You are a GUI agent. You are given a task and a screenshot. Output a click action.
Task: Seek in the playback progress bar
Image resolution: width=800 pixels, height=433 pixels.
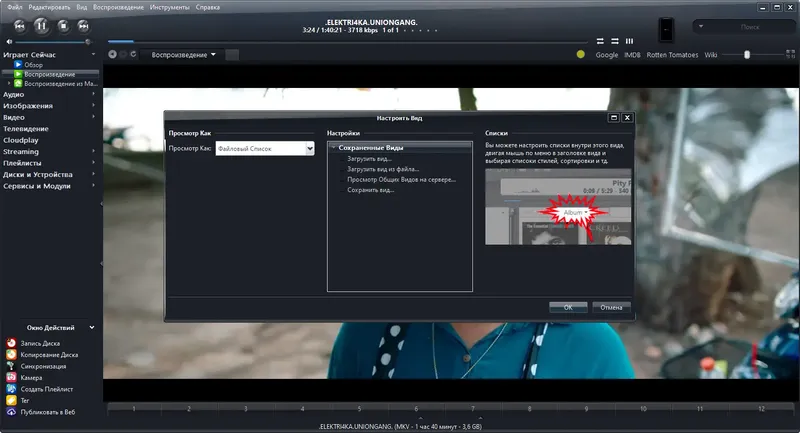(x=347, y=41)
